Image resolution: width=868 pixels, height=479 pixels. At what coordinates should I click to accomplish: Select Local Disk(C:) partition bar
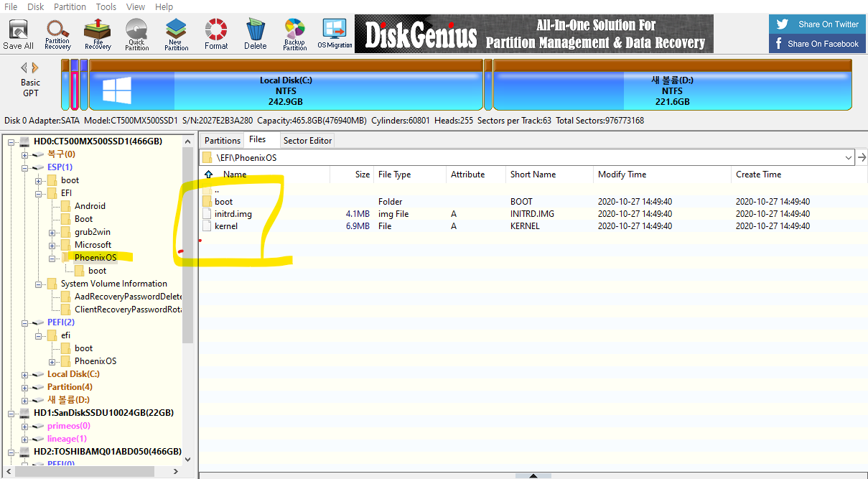[286, 85]
